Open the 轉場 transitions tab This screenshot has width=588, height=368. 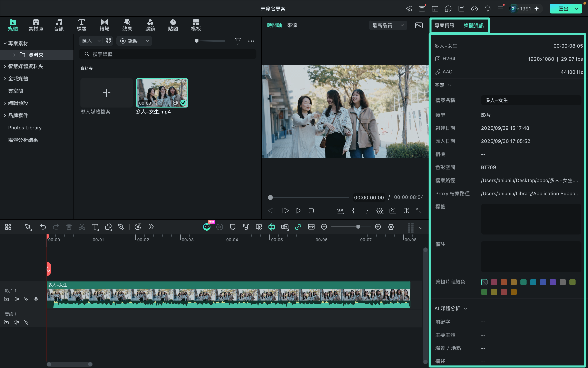104,25
